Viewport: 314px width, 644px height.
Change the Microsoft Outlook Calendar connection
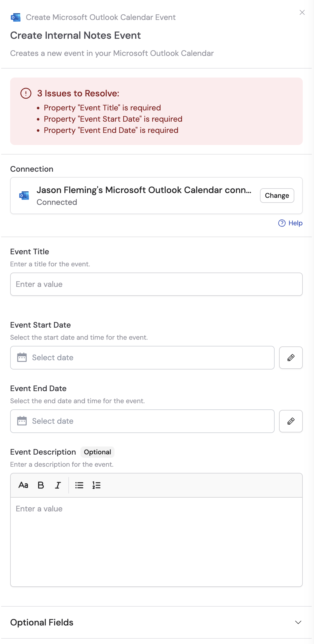[x=277, y=196]
